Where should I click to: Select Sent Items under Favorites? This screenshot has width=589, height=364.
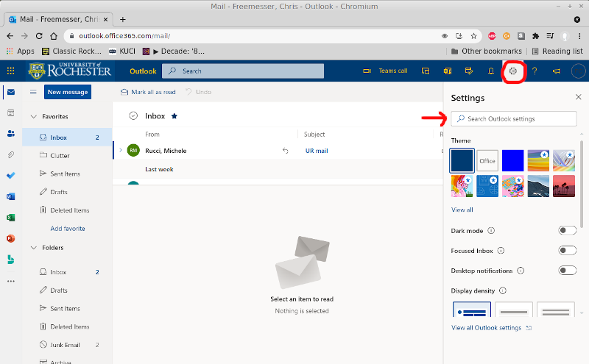65,174
